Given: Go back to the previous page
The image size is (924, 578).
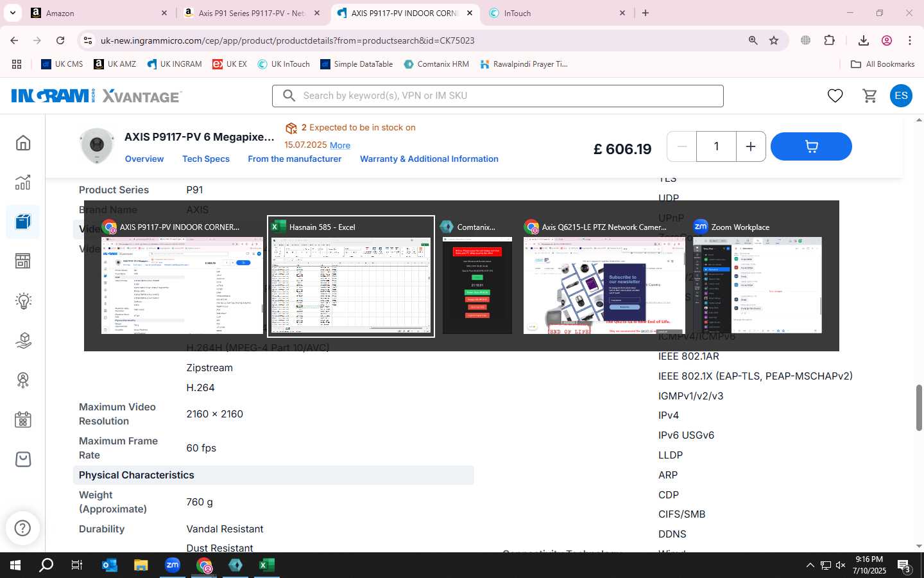Looking at the screenshot, I should click(x=14, y=40).
